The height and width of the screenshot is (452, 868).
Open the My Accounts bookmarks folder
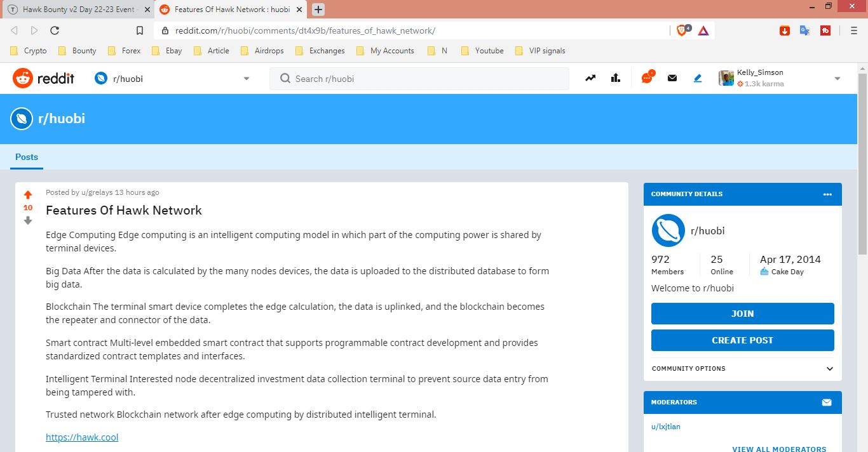click(386, 51)
